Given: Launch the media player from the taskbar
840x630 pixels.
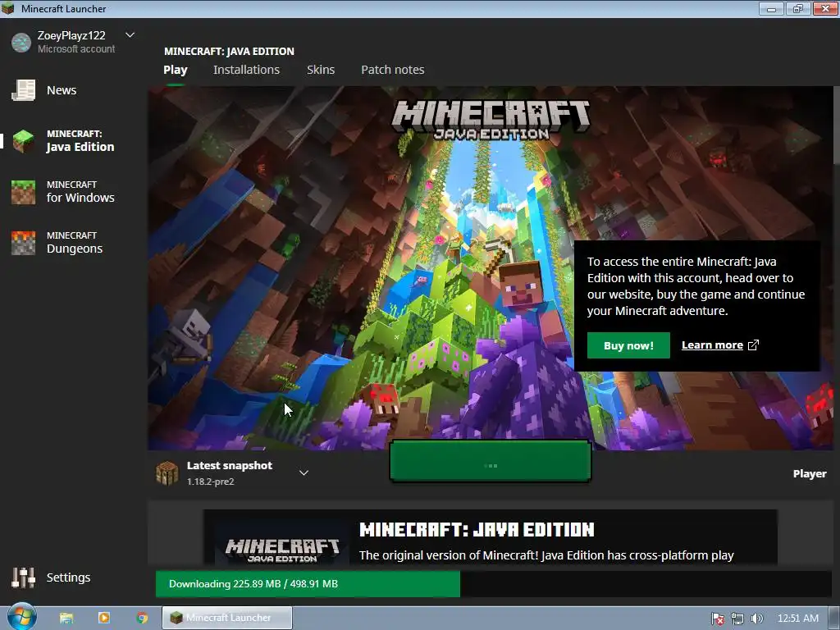Looking at the screenshot, I should tap(104, 618).
